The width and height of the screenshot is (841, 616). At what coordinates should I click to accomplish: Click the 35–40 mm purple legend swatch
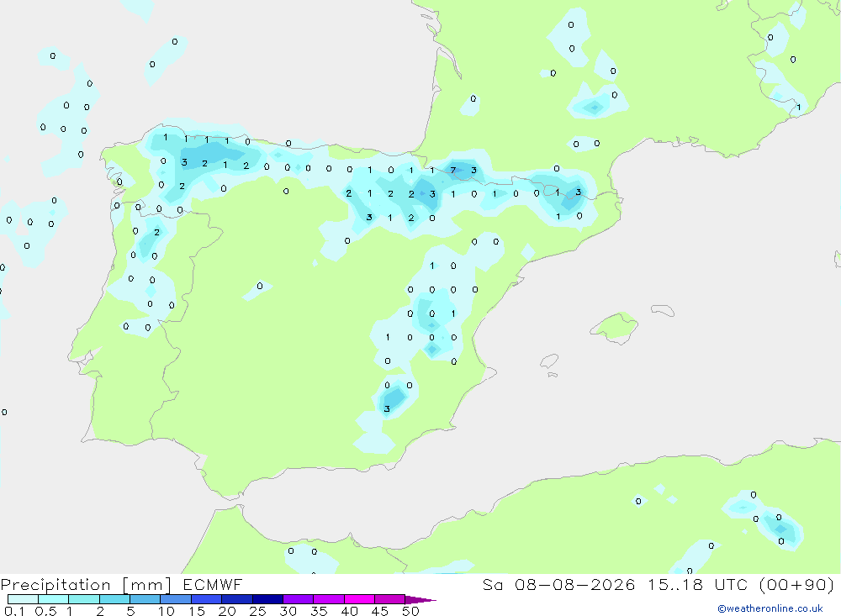point(329,599)
